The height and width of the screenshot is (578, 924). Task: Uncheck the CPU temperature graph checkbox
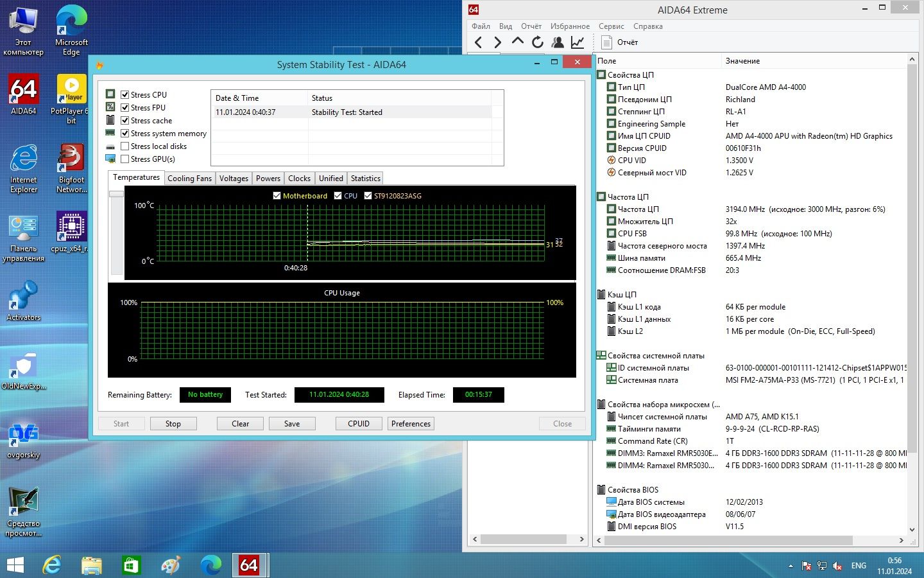[x=338, y=196]
